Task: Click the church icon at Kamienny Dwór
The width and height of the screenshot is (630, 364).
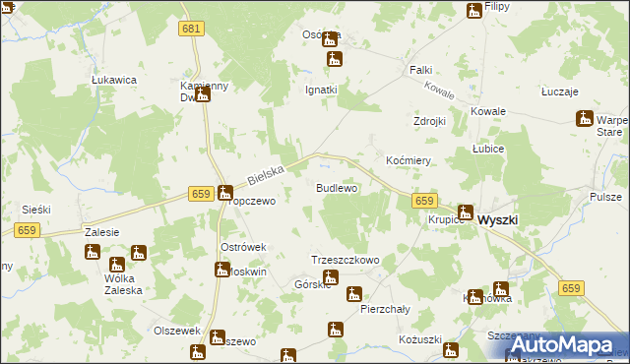Action: 203,94
